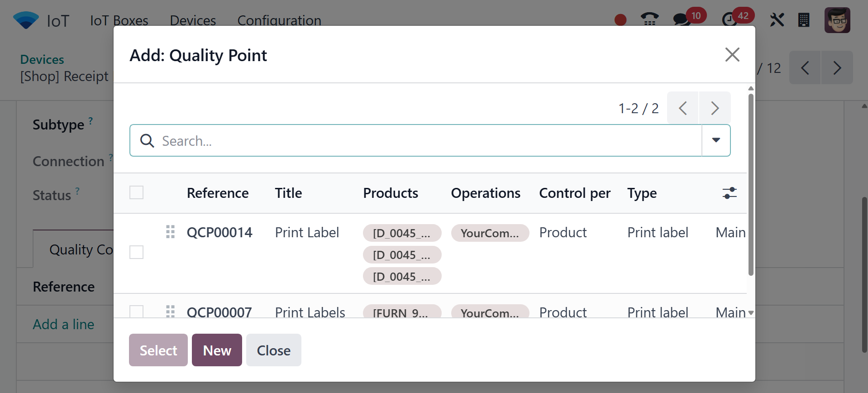This screenshot has height=393, width=868.
Task: Click the drag handle for QCP00014
Action: click(170, 232)
